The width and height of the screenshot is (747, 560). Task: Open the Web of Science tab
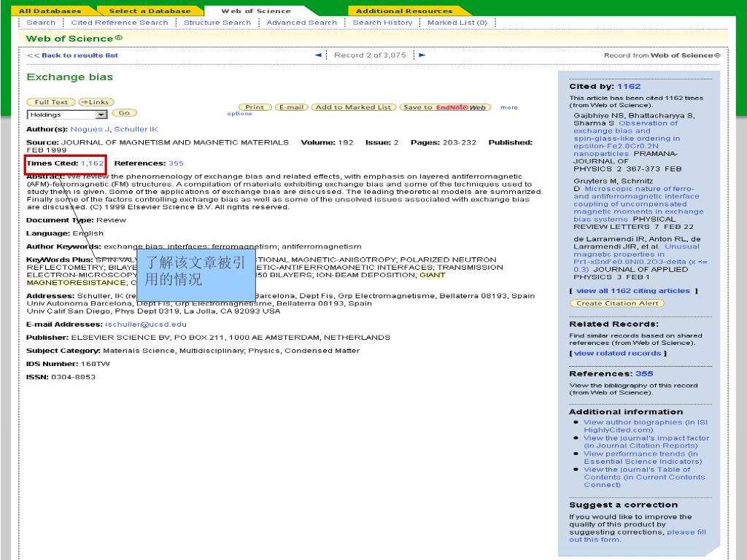[x=256, y=11]
